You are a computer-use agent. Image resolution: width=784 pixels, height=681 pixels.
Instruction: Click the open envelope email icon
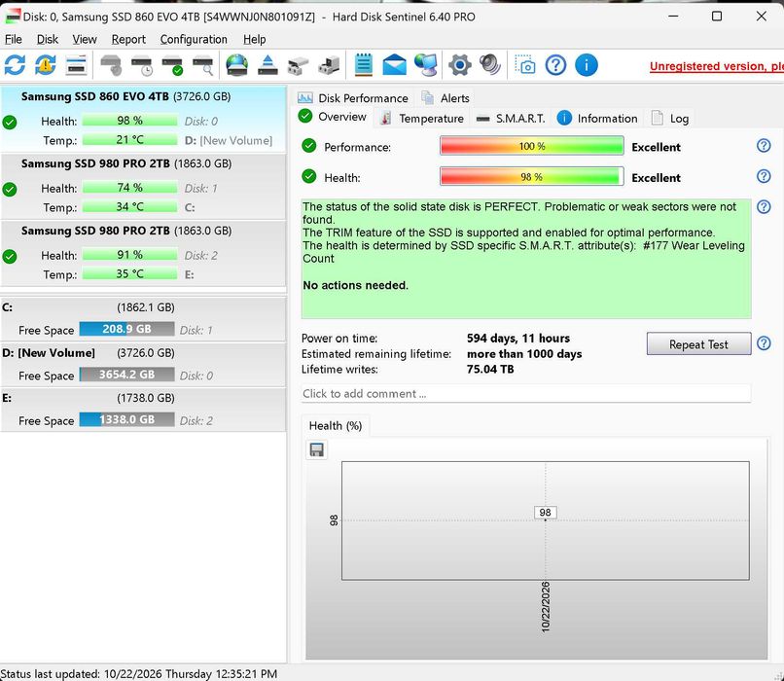395,65
